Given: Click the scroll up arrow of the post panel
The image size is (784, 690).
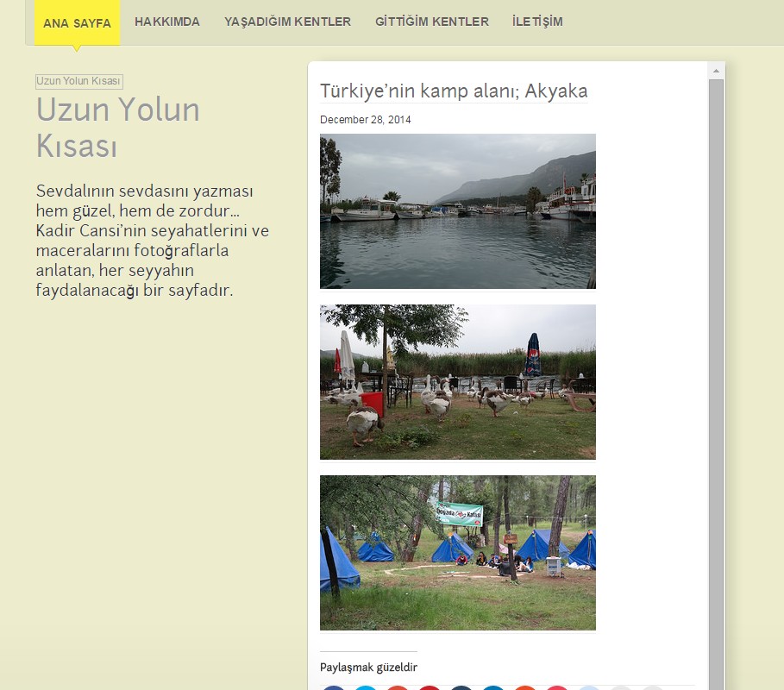Looking at the screenshot, I should coord(716,70).
